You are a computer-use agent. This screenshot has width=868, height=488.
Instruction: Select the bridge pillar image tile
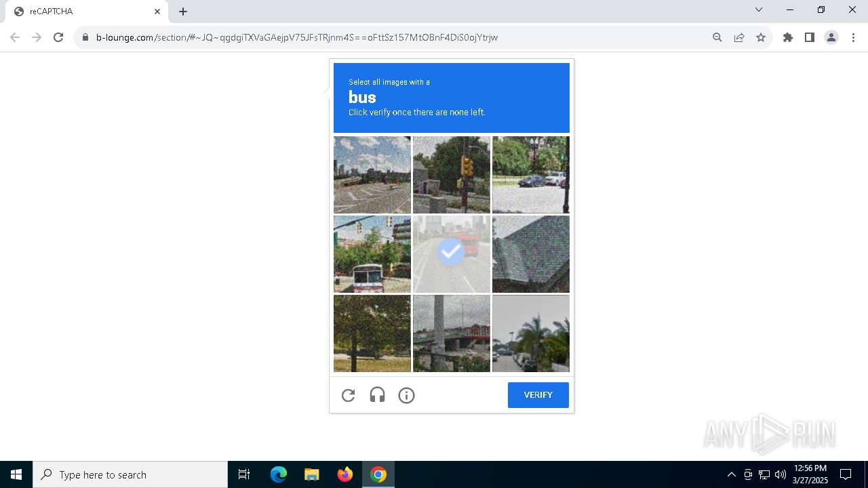[452, 333]
